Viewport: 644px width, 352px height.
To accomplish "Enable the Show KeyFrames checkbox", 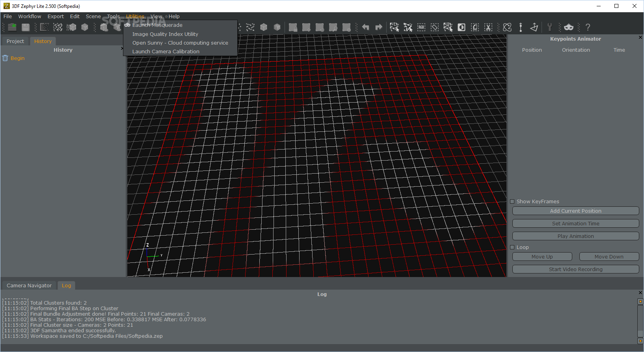I will [512, 202].
